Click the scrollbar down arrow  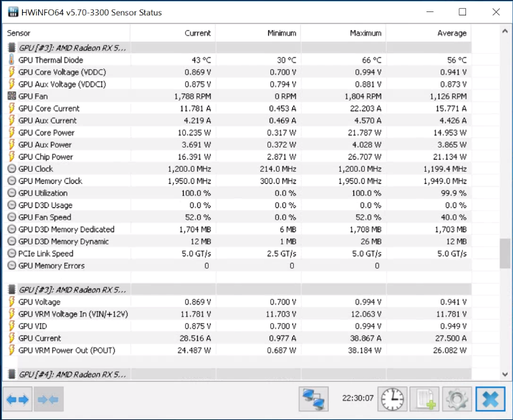point(505,374)
